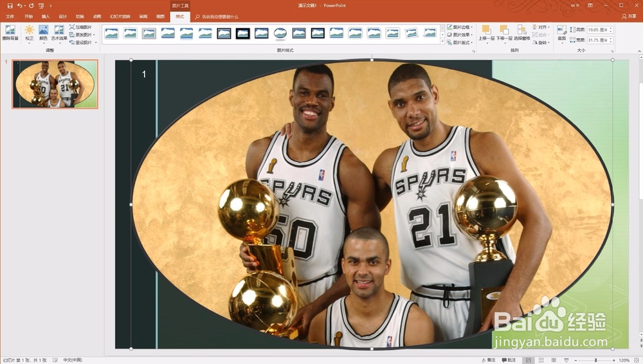Click the 备注 (Notes) status bar button
The image size is (643, 364).
click(489, 360)
